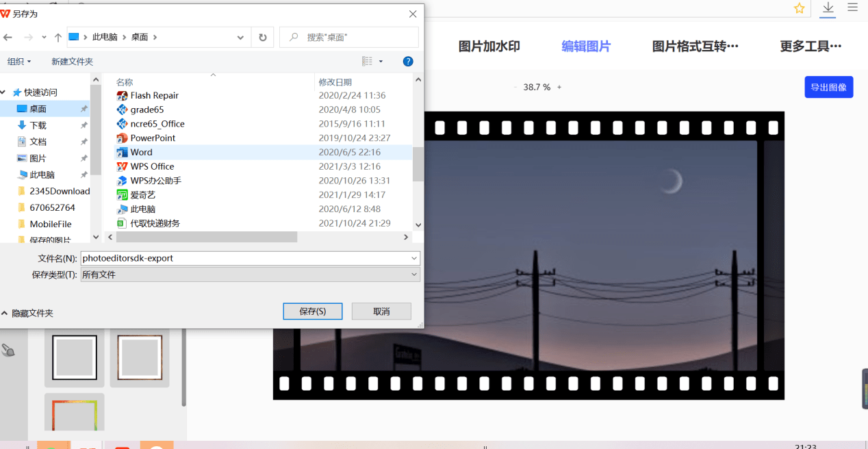Collapse folder pane via 隐藏文件夹
The image size is (868, 449).
(27, 313)
